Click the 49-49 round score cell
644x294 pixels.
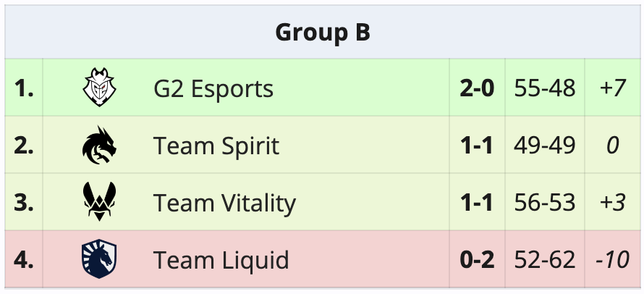click(545, 146)
